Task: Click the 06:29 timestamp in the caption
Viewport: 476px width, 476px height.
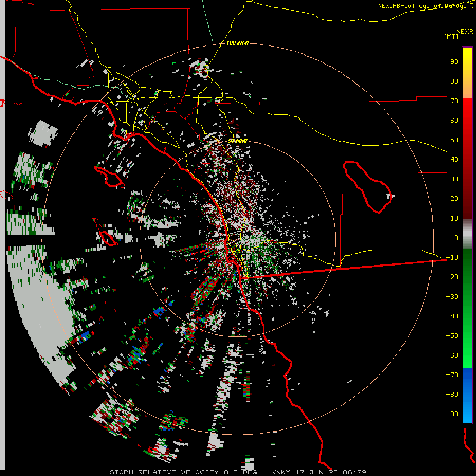Action: point(354,472)
